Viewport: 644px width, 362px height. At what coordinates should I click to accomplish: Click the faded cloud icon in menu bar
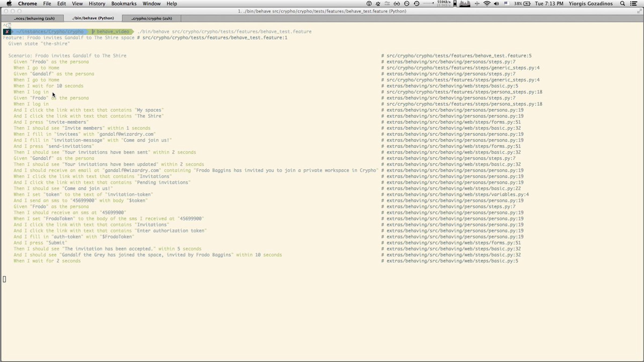pos(387,3)
